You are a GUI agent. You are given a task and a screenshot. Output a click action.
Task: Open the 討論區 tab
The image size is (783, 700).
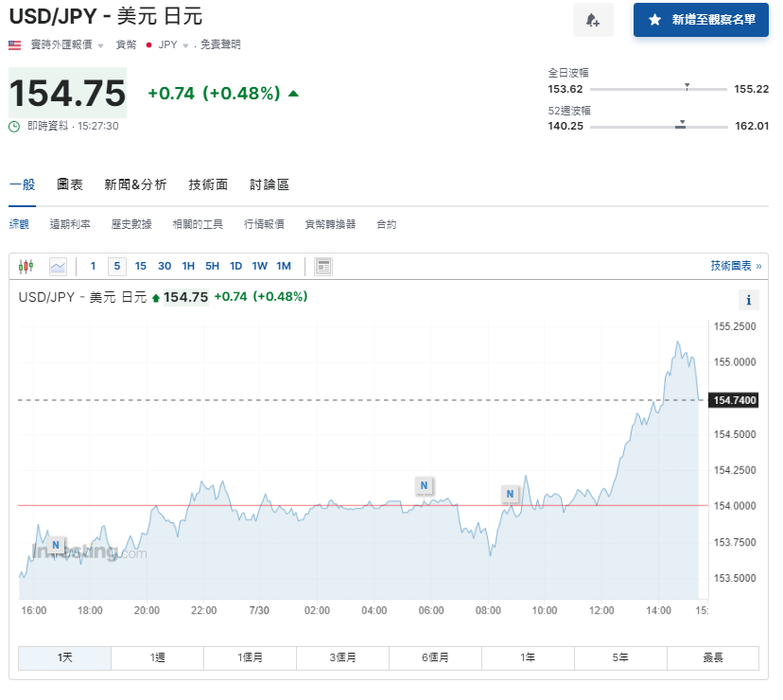tap(269, 184)
